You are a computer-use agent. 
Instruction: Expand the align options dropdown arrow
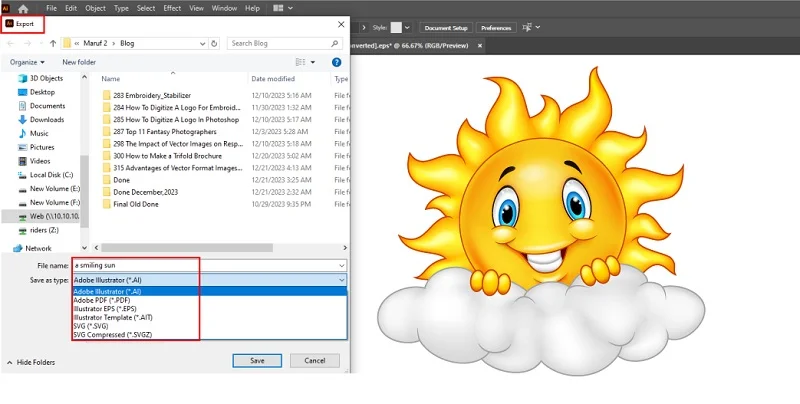[538, 28]
